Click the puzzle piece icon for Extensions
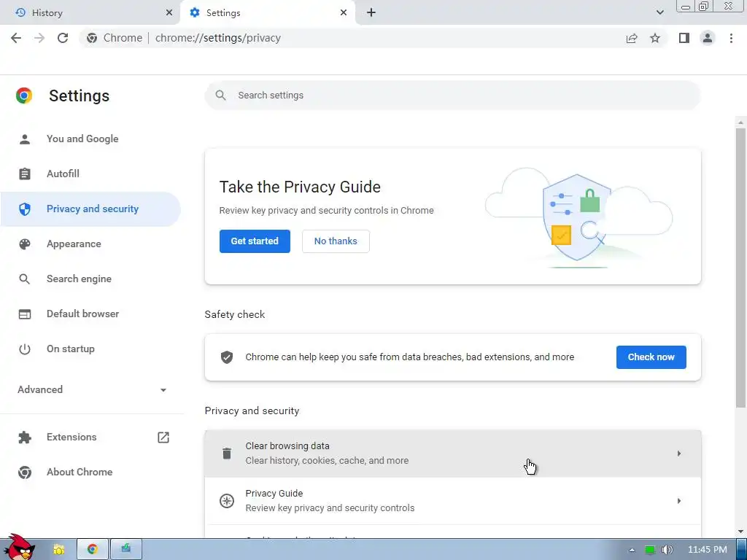This screenshot has height=560, width=747. 25,437
